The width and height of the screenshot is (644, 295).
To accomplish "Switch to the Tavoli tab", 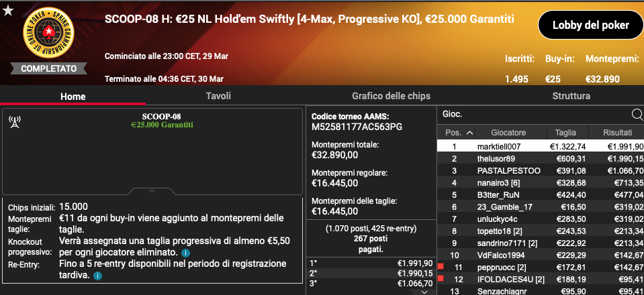I will 218,96.
